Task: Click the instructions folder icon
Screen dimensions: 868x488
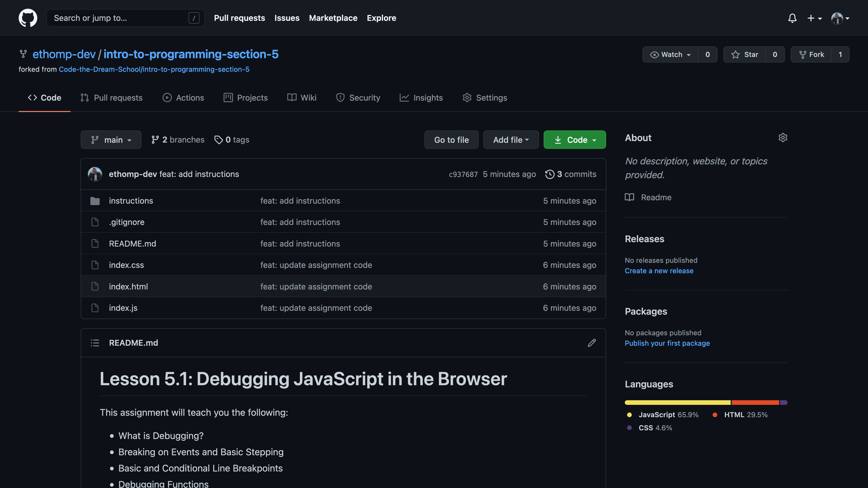Action: pyautogui.click(x=95, y=201)
